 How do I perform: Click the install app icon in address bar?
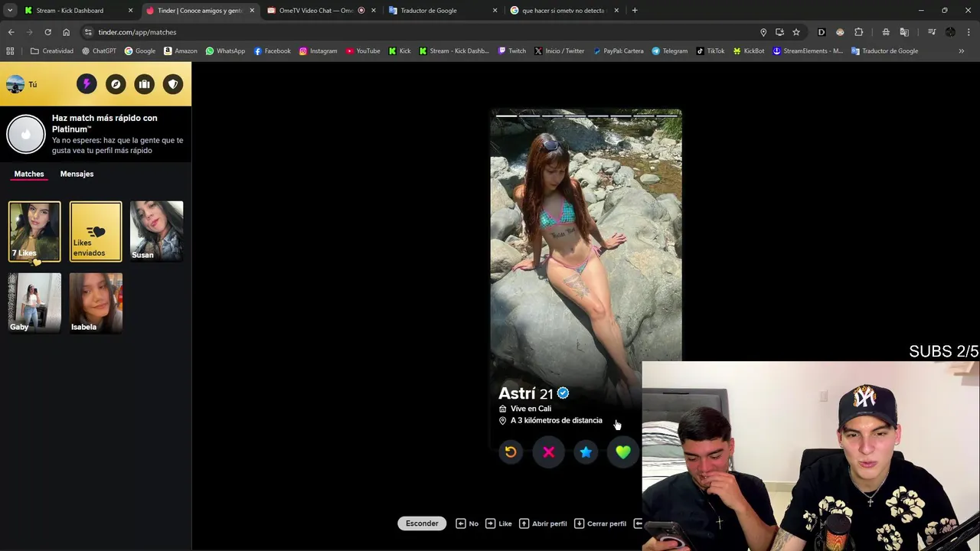click(779, 32)
